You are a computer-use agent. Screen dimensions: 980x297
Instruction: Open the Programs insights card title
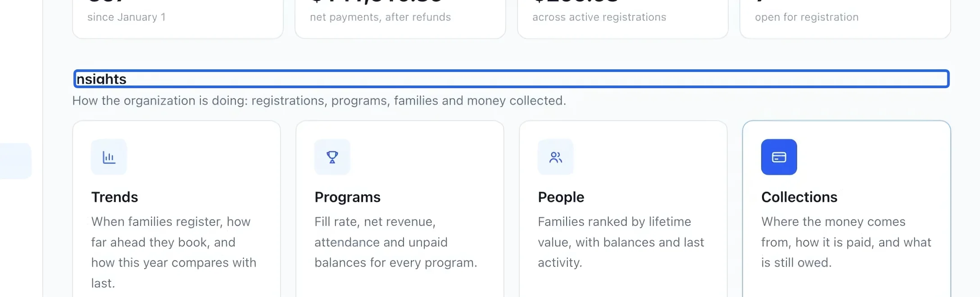347,197
